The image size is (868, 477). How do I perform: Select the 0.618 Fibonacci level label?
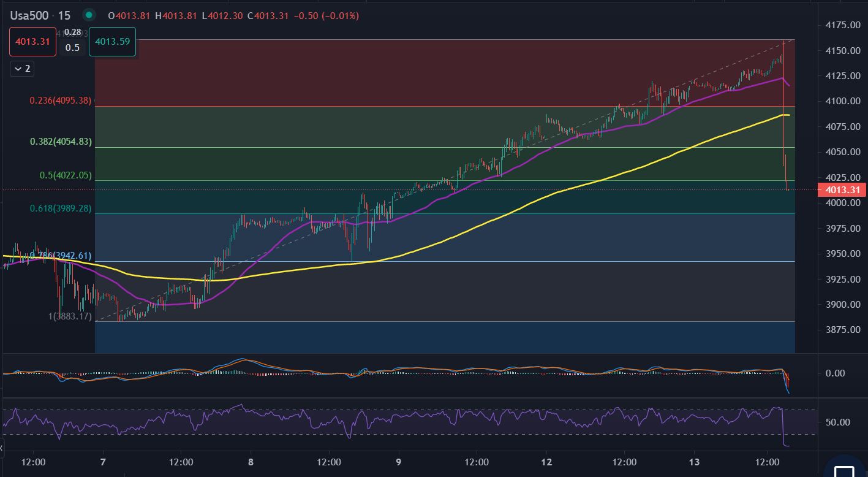pos(61,208)
